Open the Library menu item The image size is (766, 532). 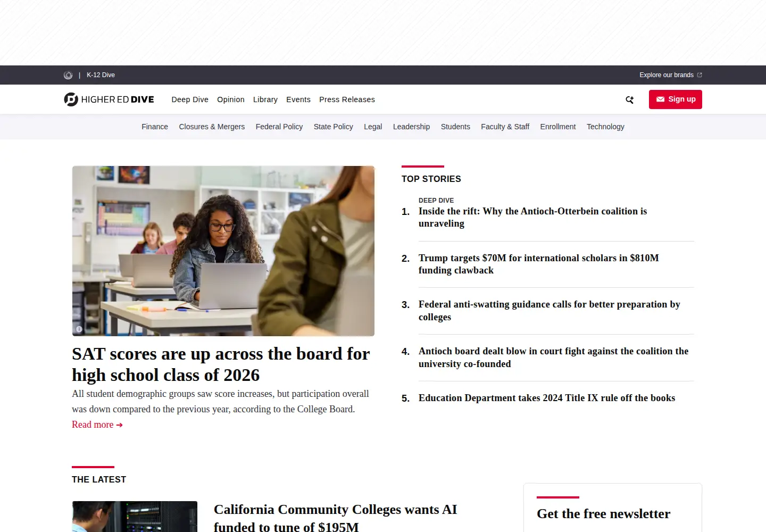point(265,99)
